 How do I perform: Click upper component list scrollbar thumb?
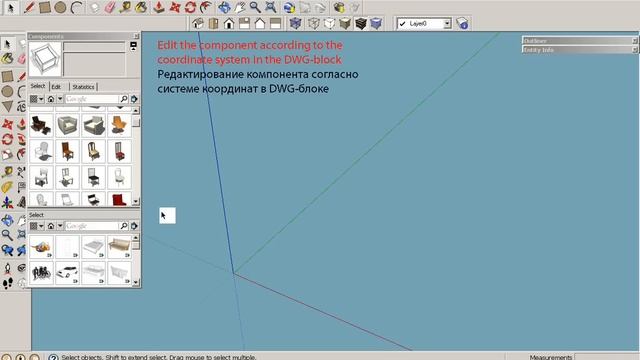pyautogui.click(x=136, y=122)
